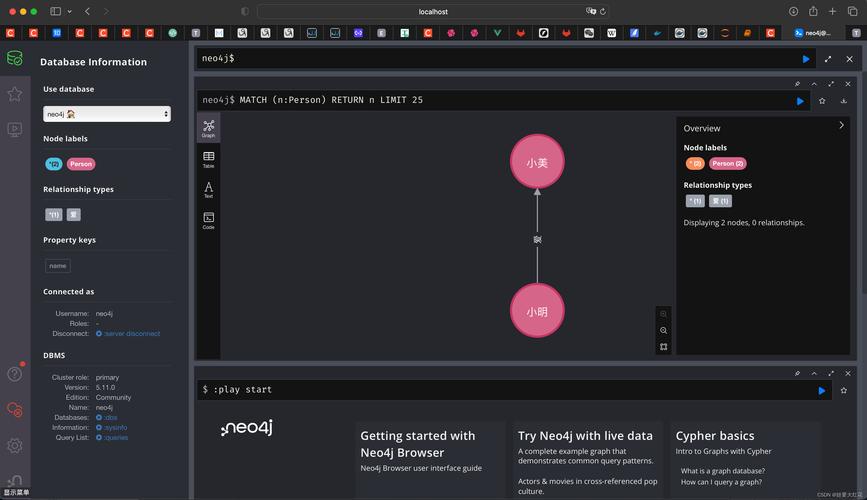Click the :sysinfo link
The image size is (867, 500).
click(x=112, y=428)
